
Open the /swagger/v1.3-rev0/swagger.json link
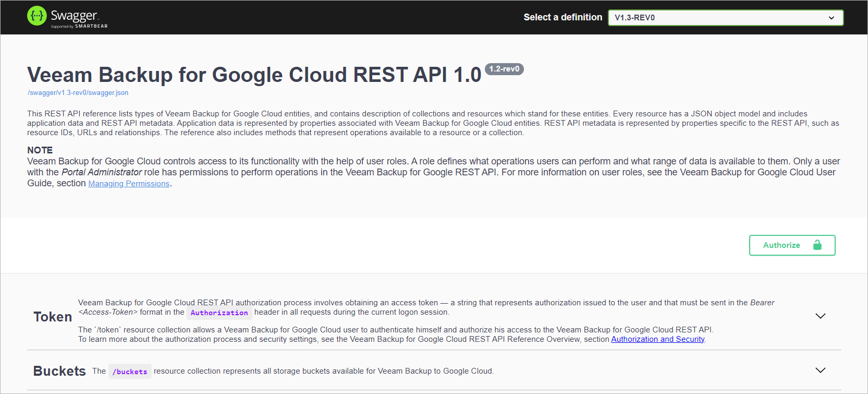tap(78, 93)
